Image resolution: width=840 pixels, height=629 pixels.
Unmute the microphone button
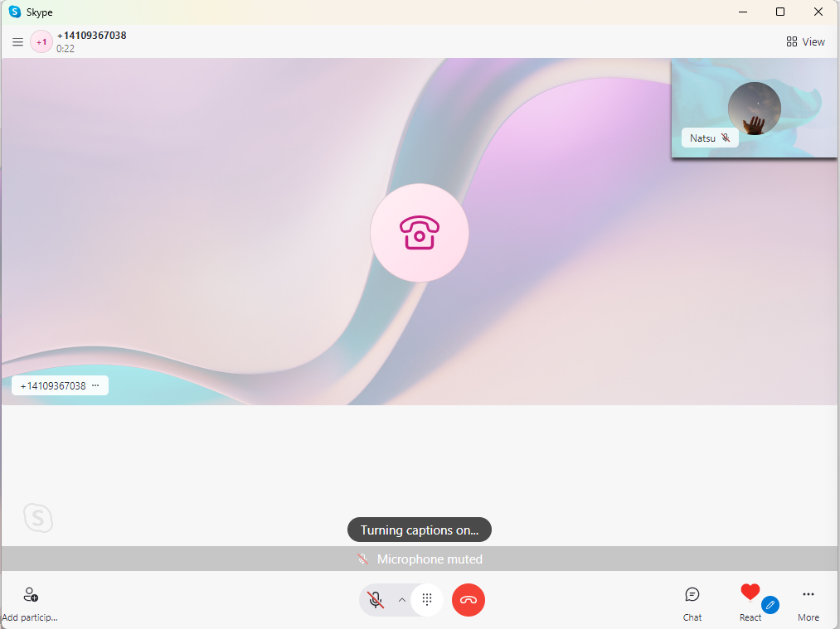[x=376, y=599]
